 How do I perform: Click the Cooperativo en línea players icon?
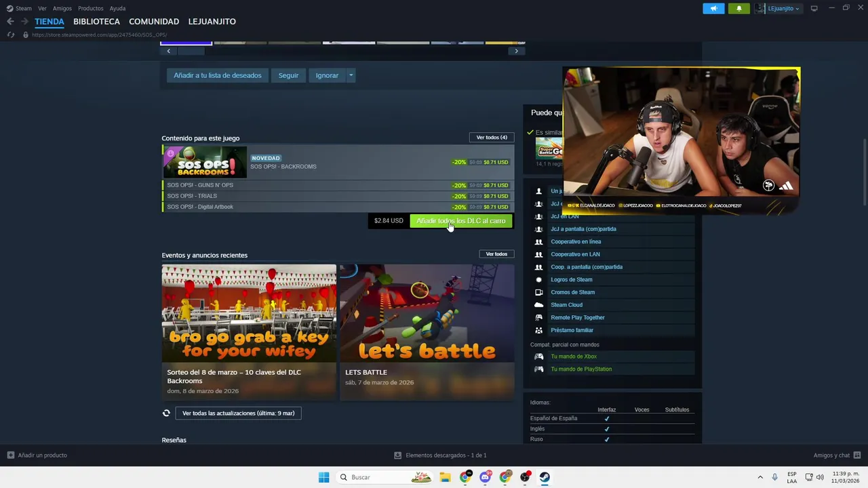point(539,241)
